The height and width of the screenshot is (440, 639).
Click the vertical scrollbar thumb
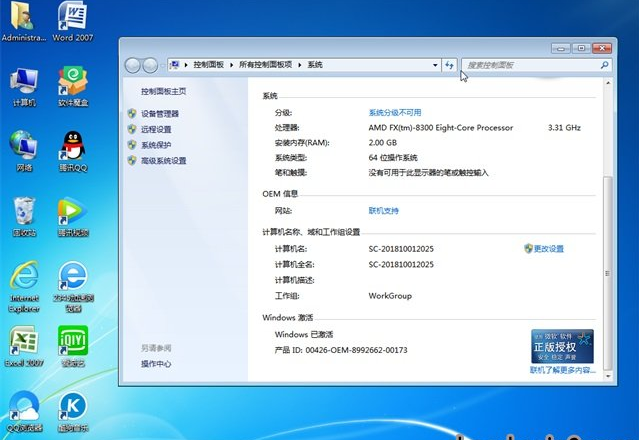[x=607, y=273]
